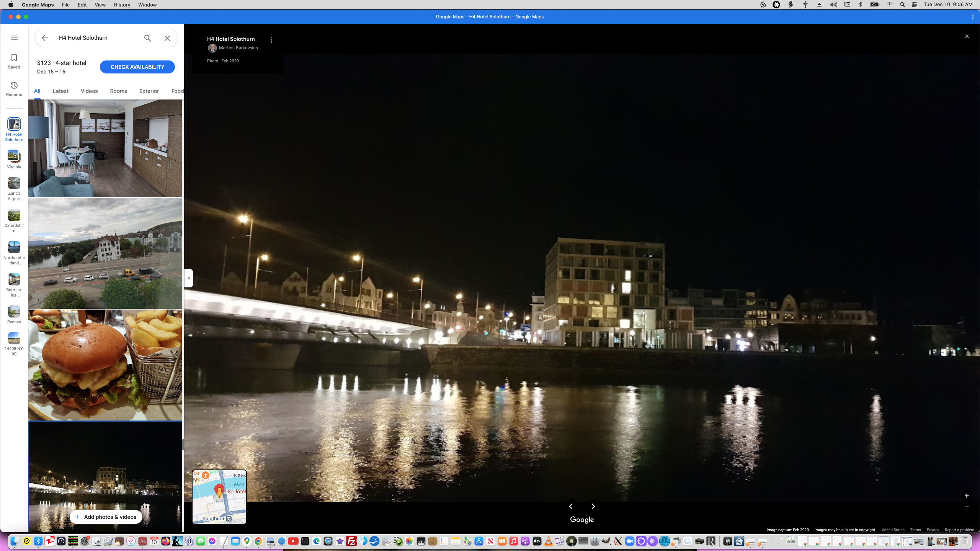Zoom in the photo with plus icon
The width and height of the screenshot is (980, 551).
(967, 496)
